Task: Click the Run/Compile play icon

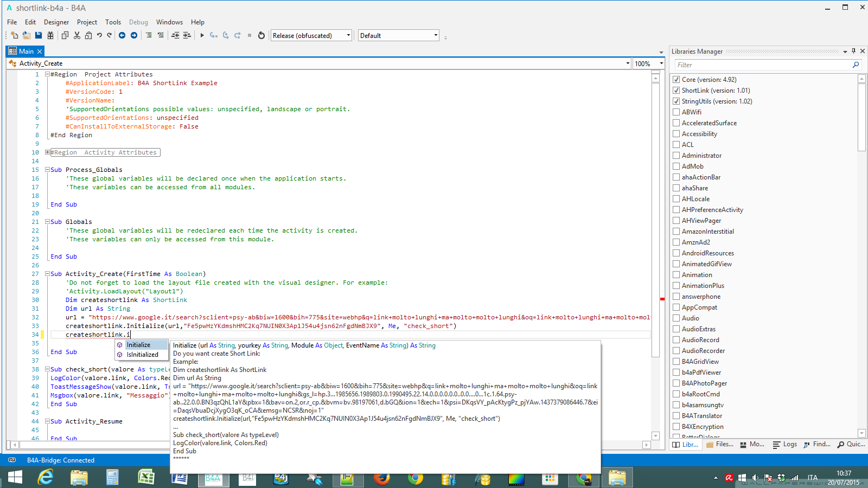Action: (x=202, y=35)
